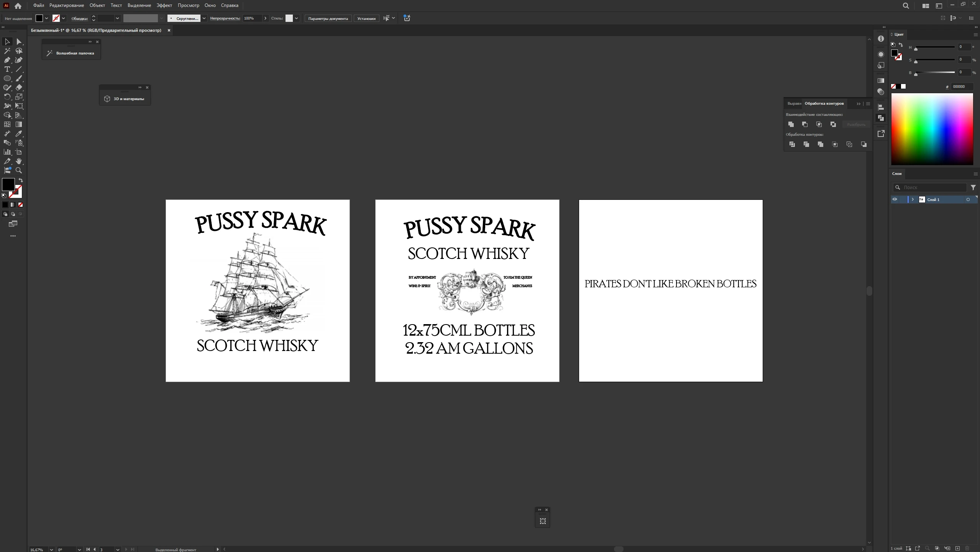The width and height of the screenshot is (980, 552).
Task: Open the zoom level dropdown
Action: click(51, 549)
